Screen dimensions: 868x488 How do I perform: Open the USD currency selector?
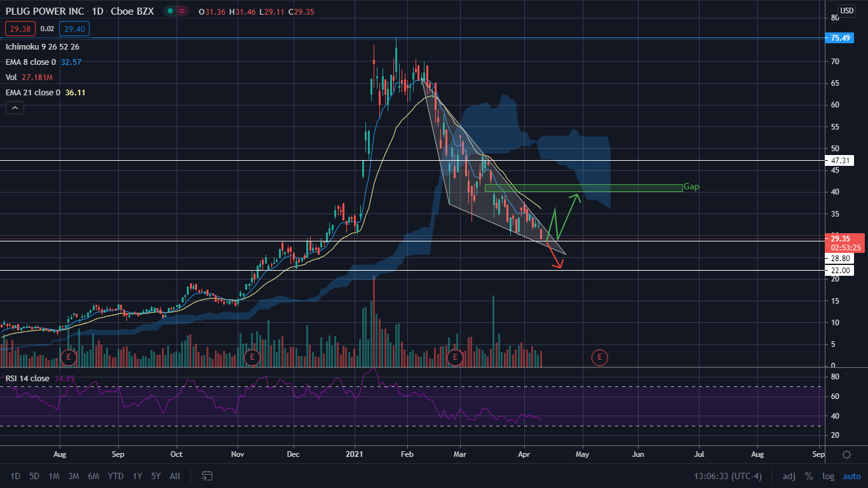847,11
